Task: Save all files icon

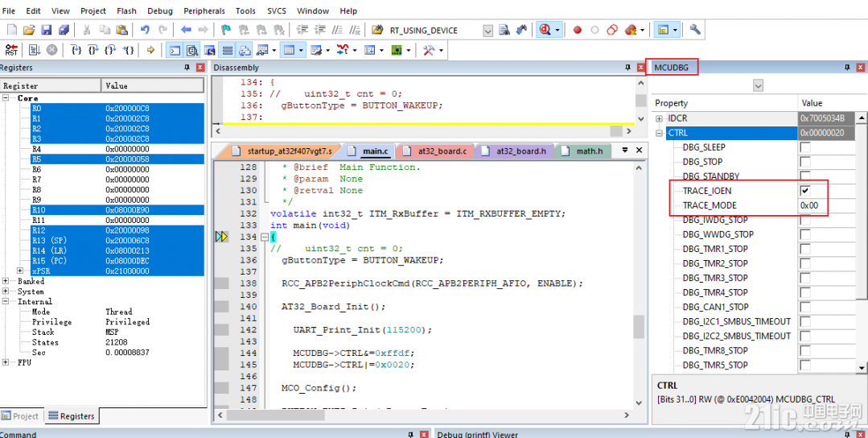Action: 64,30
